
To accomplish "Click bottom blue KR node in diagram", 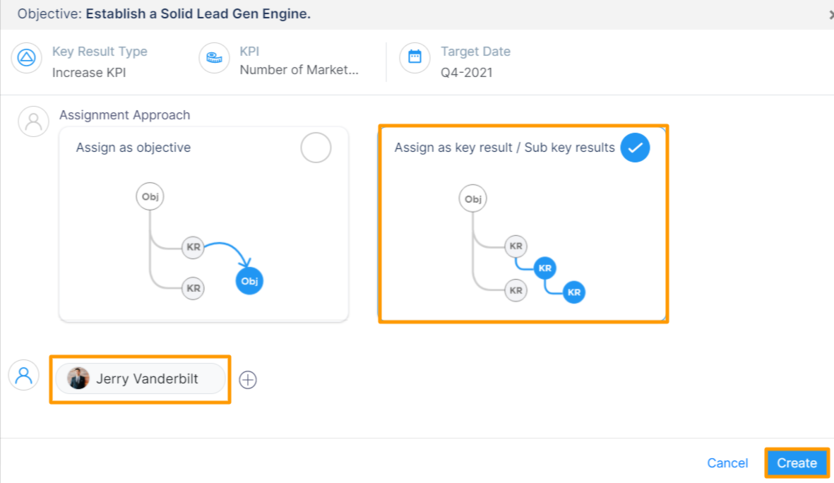I will tap(573, 292).
